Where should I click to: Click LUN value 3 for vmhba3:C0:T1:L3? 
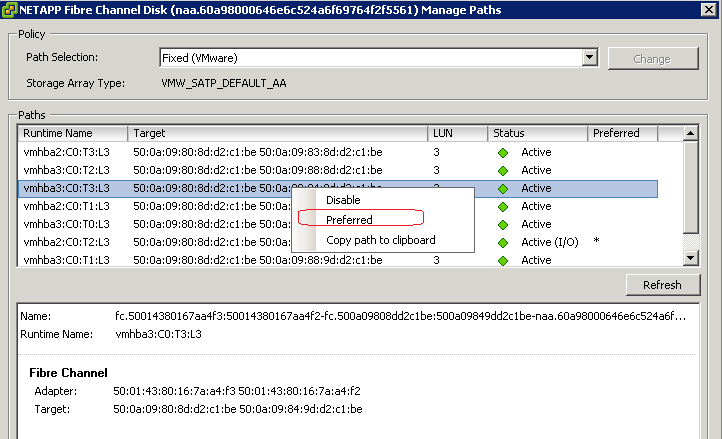(436, 260)
